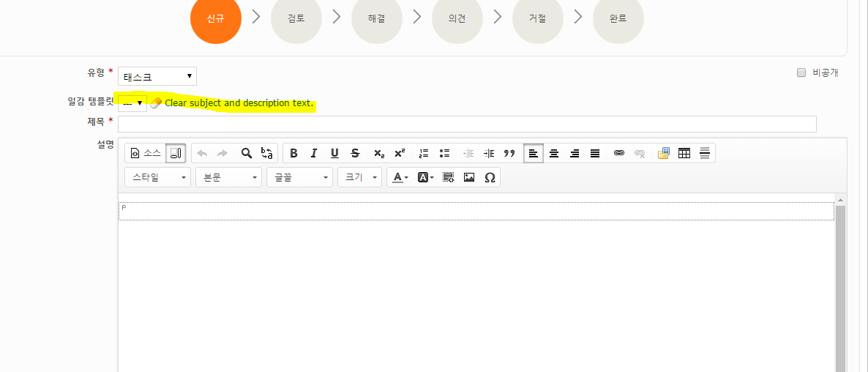Center align the text

click(x=554, y=153)
